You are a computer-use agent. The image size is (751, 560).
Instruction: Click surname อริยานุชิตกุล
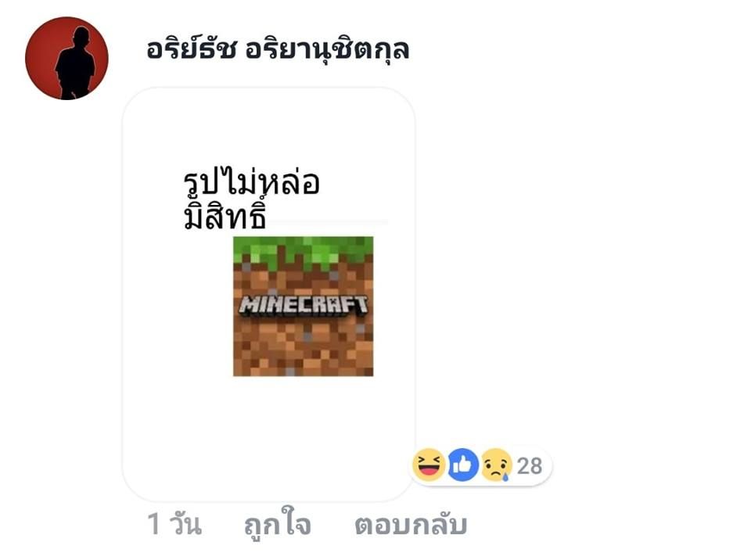tap(328, 50)
